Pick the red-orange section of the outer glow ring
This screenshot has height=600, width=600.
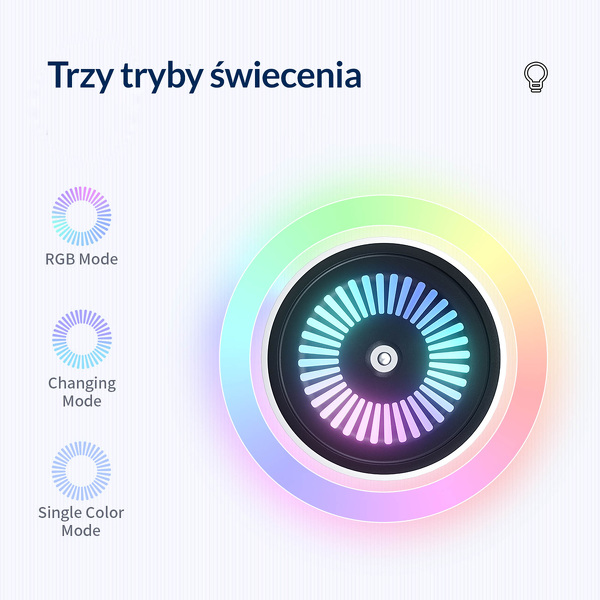[528, 380]
